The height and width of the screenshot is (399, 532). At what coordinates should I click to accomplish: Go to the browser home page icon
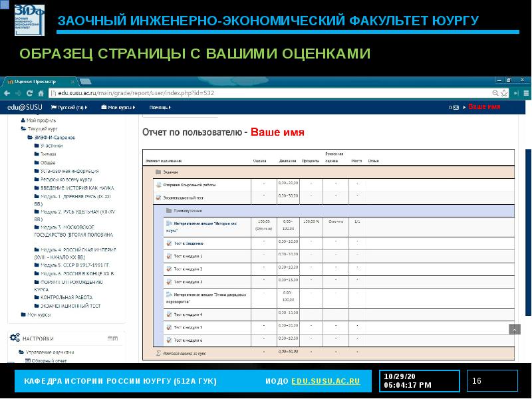pyautogui.click(x=41, y=93)
